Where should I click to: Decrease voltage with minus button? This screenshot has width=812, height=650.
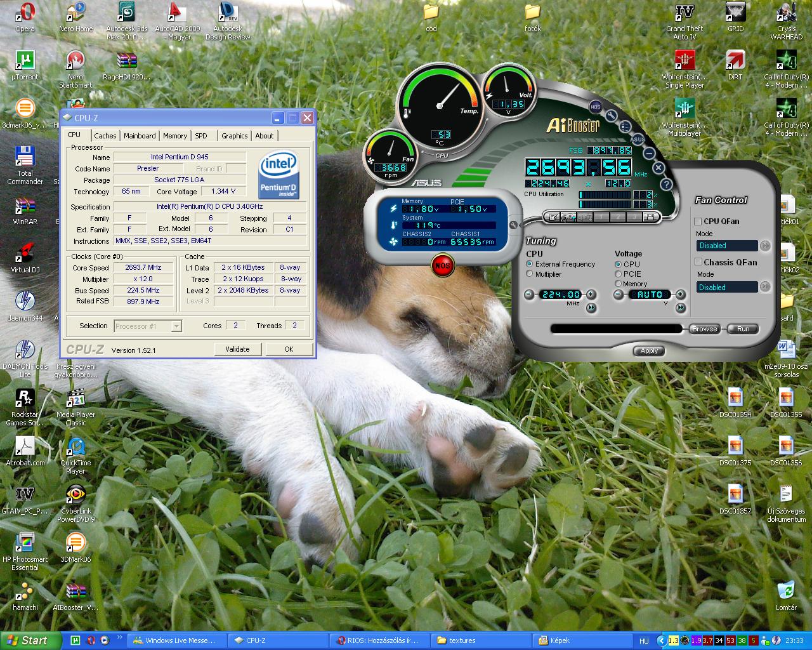coord(619,295)
